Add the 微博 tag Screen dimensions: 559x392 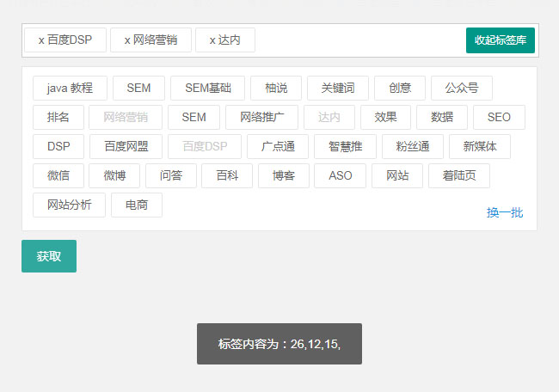click(x=114, y=176)
